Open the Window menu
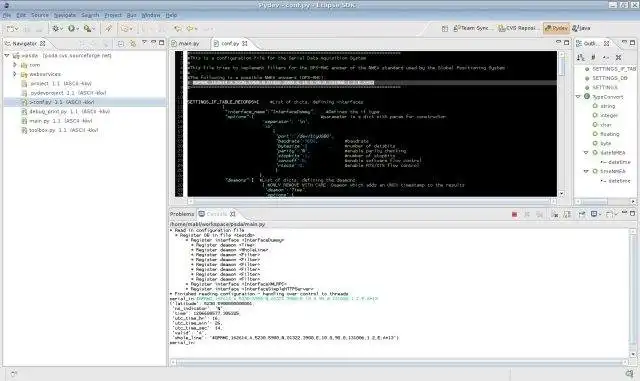The width and height of the screenshot is (640, 381). pos(151,15)
